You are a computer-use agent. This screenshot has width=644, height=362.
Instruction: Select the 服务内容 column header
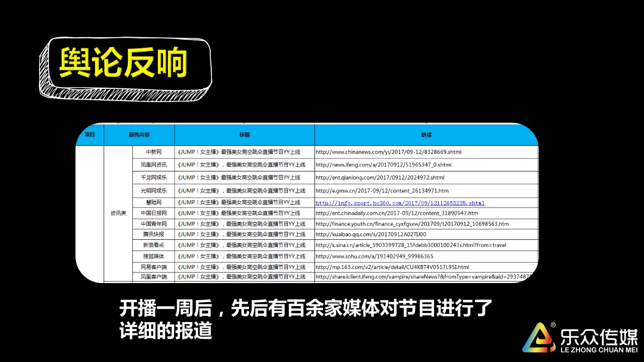pos(139,135)
